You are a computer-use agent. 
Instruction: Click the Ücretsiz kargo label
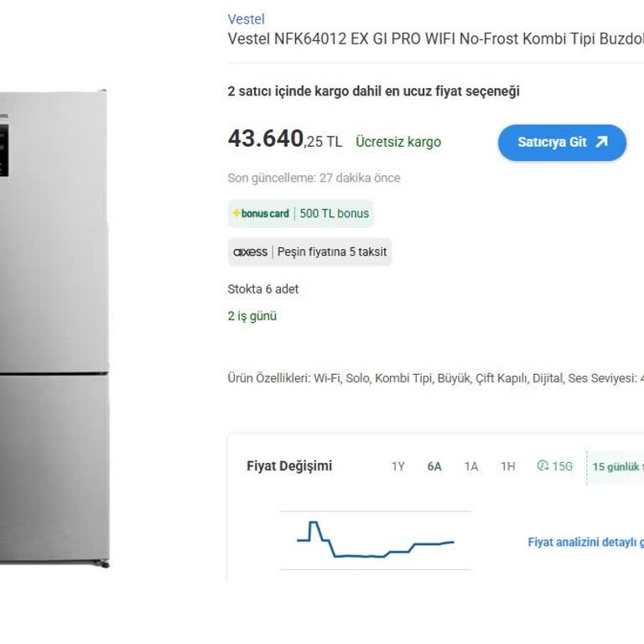click(x=398, y=142)
